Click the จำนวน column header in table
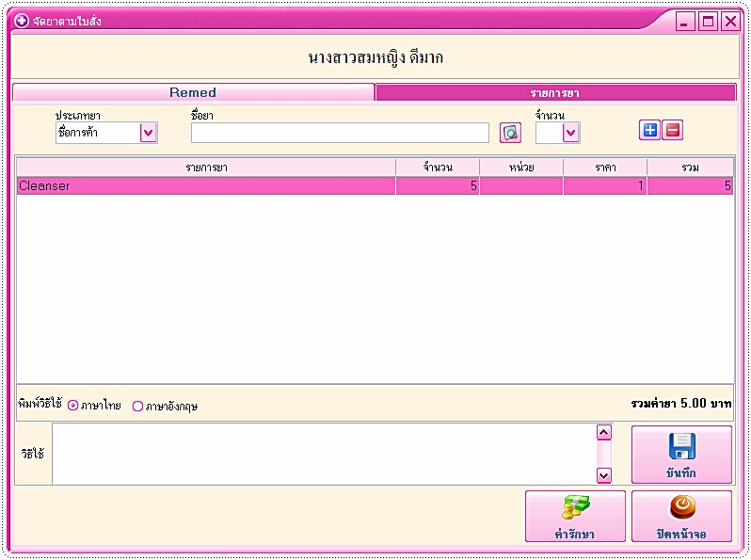This screenshot has height=560, width=751. pos(438,168)
